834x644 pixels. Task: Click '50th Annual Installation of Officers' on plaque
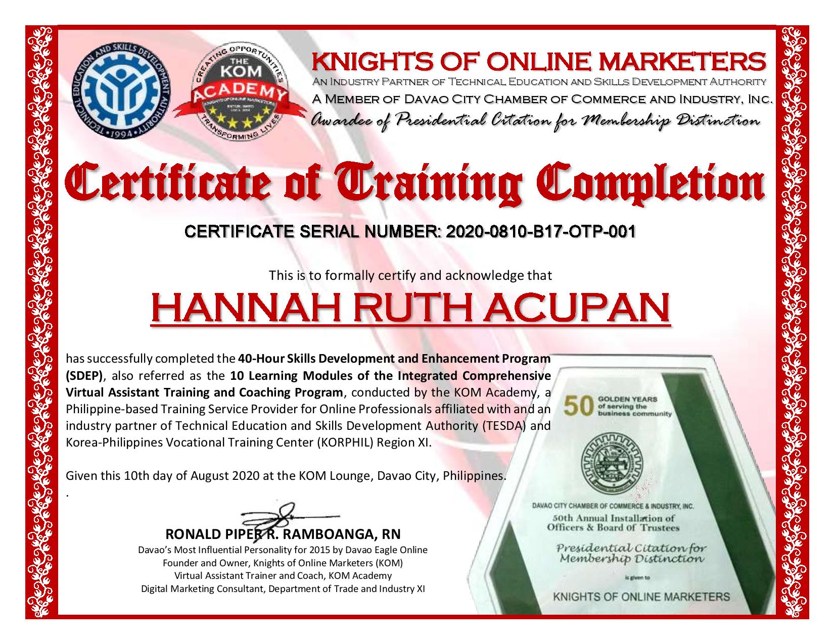(613, 523)
